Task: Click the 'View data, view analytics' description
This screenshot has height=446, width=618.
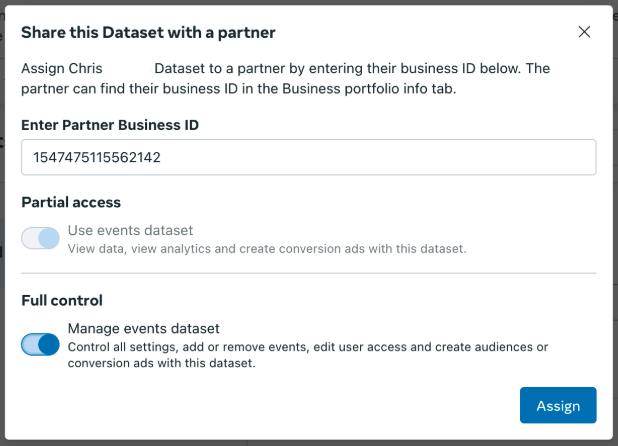Action: [150, 248]
